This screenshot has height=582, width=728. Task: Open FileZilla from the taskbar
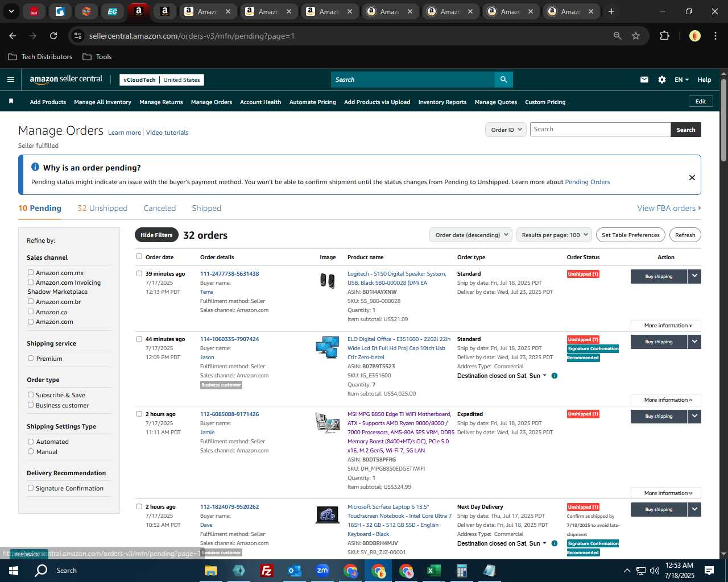[266, 571]
